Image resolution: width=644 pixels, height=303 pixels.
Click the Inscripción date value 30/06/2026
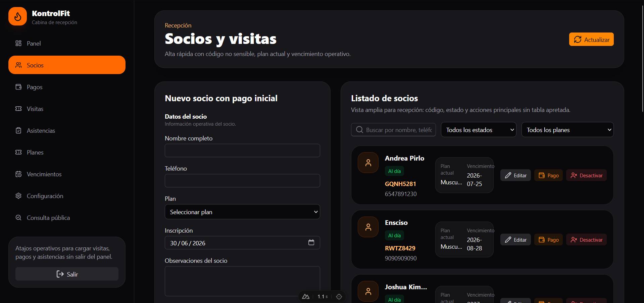point(188,243)
